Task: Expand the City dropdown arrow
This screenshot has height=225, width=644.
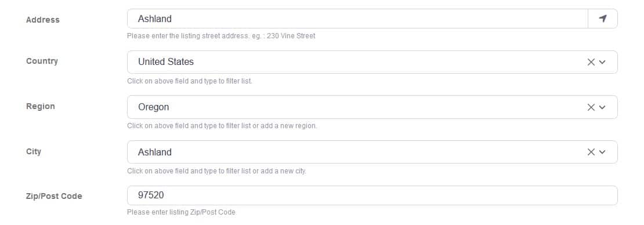Action: point(603,152)
